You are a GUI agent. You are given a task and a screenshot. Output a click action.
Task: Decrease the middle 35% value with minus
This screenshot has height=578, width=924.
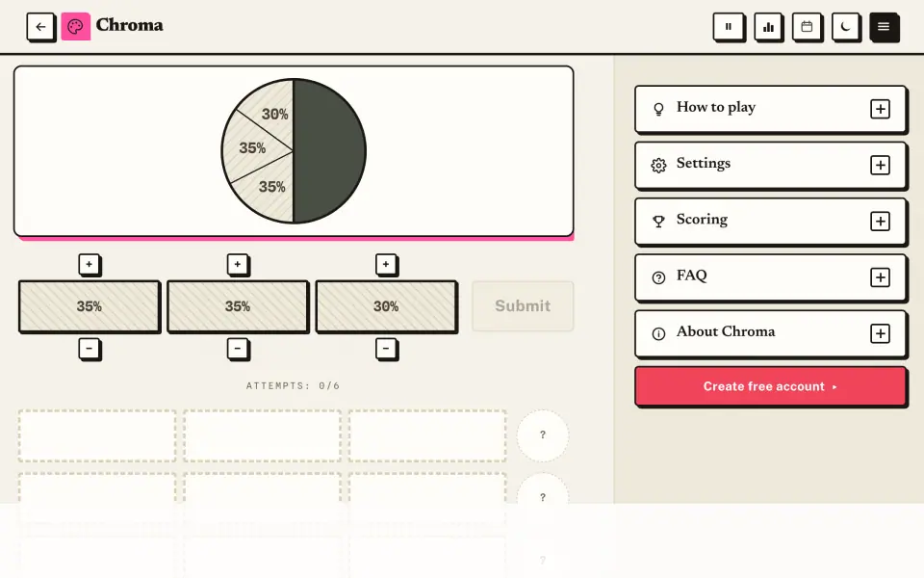(x=238, y=349)
